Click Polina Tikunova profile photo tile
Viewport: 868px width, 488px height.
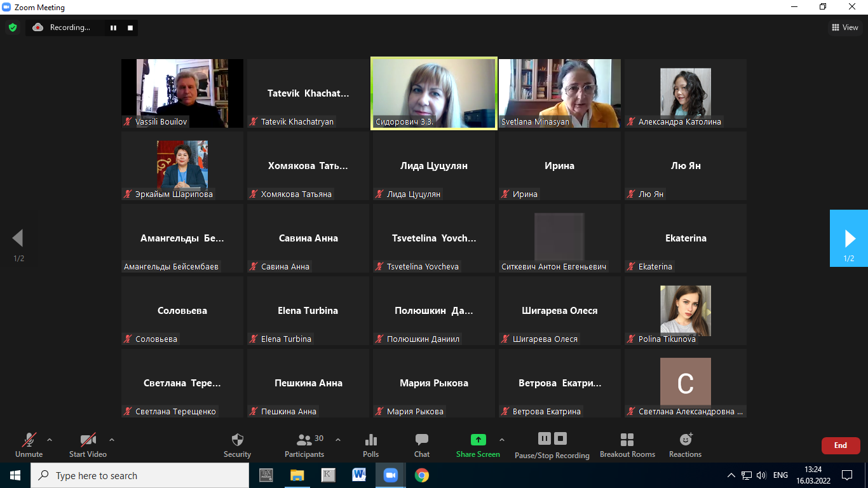coord(686,309)
